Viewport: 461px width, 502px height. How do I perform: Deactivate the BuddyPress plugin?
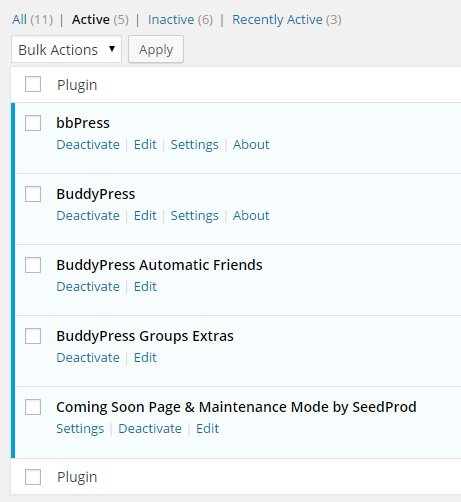pyautogui.click(x=88, y=216)
